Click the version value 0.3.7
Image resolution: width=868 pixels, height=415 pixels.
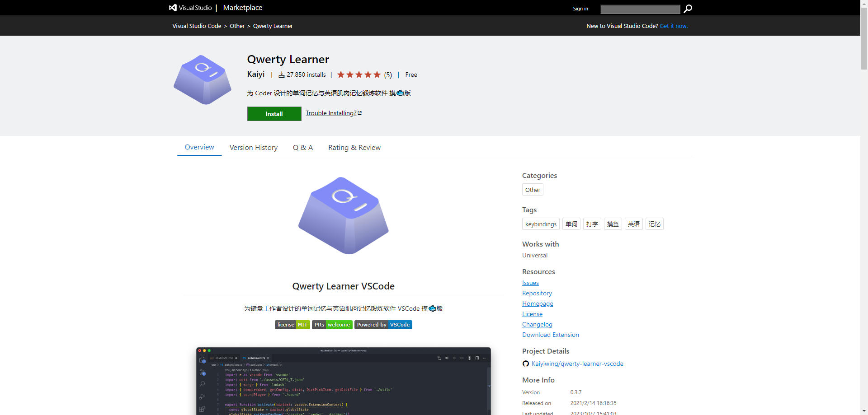[x=576, y=392]
